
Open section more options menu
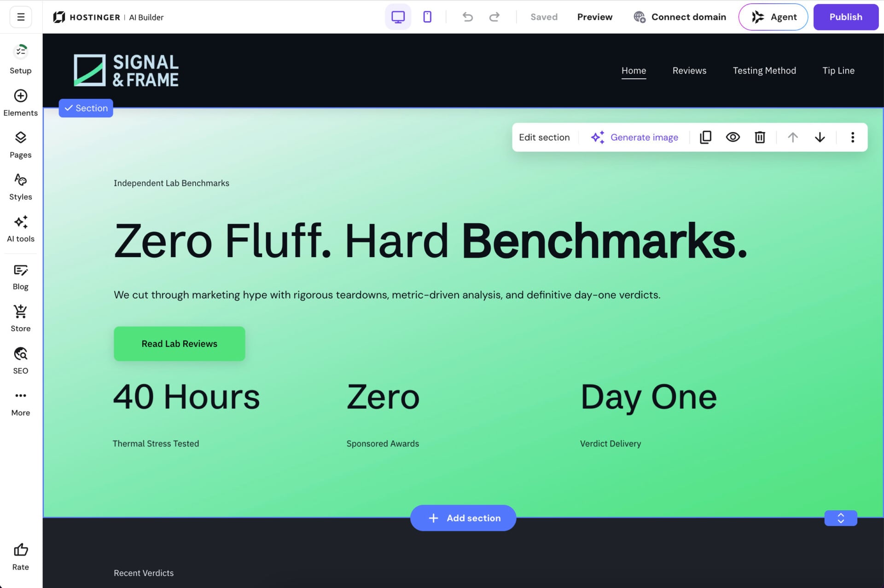(x=853, y=137)
